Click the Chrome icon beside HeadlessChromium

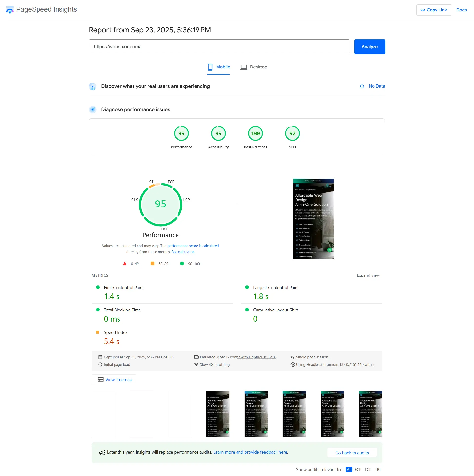[x=293, y=364]
